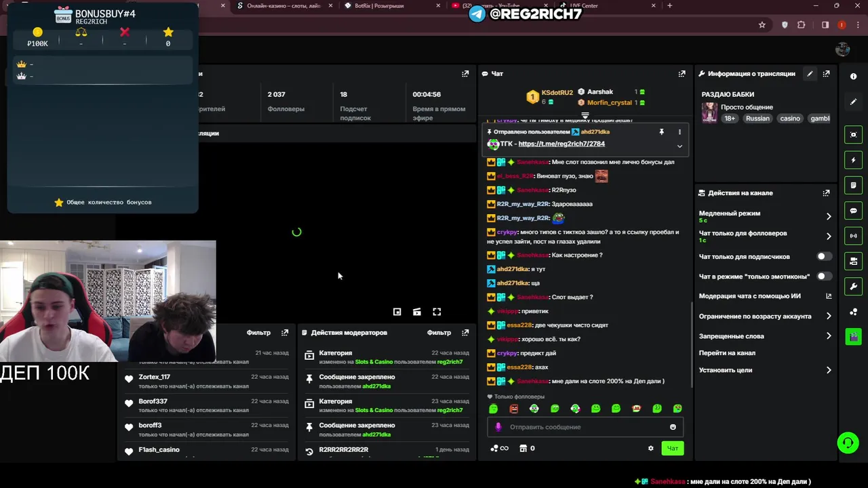Click Перейти на канал
Viewport: 868px width, 488px height.
point(727,353)
